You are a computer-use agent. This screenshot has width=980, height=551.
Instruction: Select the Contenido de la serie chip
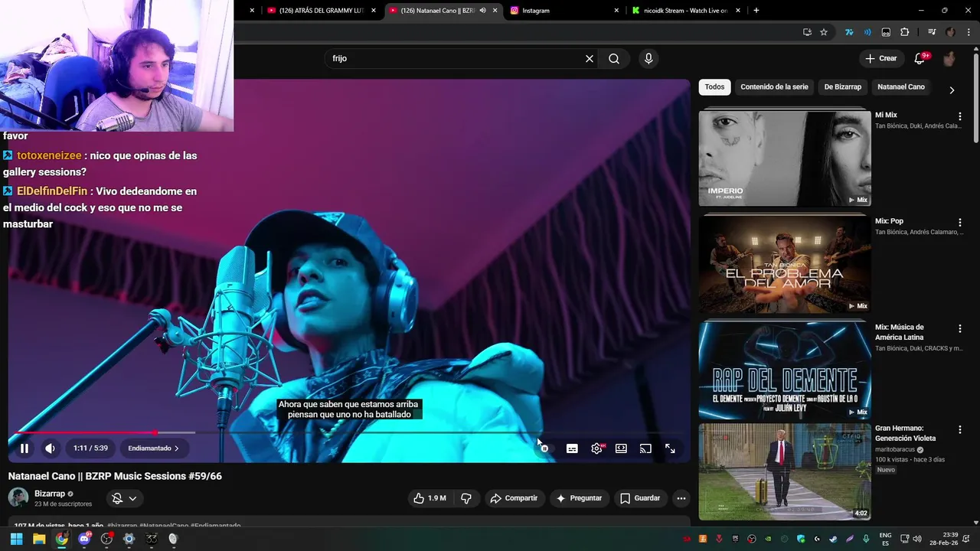coord(774,87)
